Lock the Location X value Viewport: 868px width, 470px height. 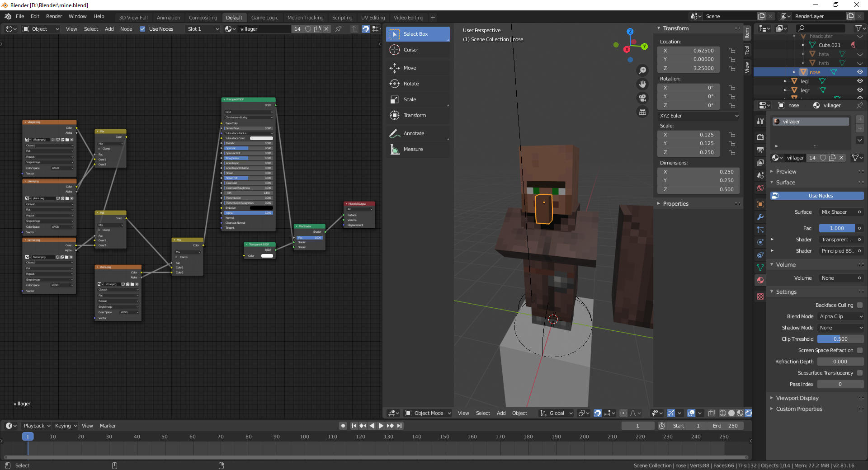pyautogui.click(x=732, y=51)
